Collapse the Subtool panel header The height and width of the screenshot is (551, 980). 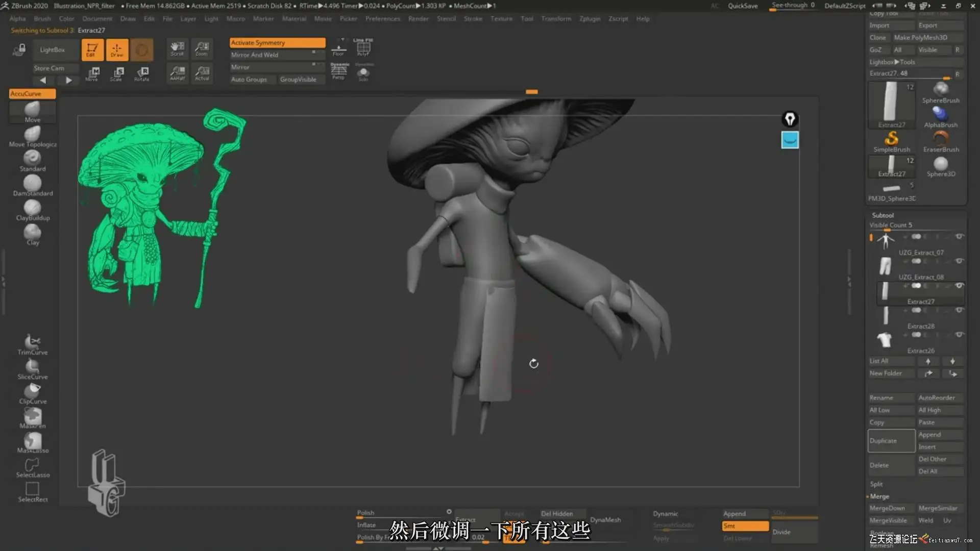click(883, 215)
